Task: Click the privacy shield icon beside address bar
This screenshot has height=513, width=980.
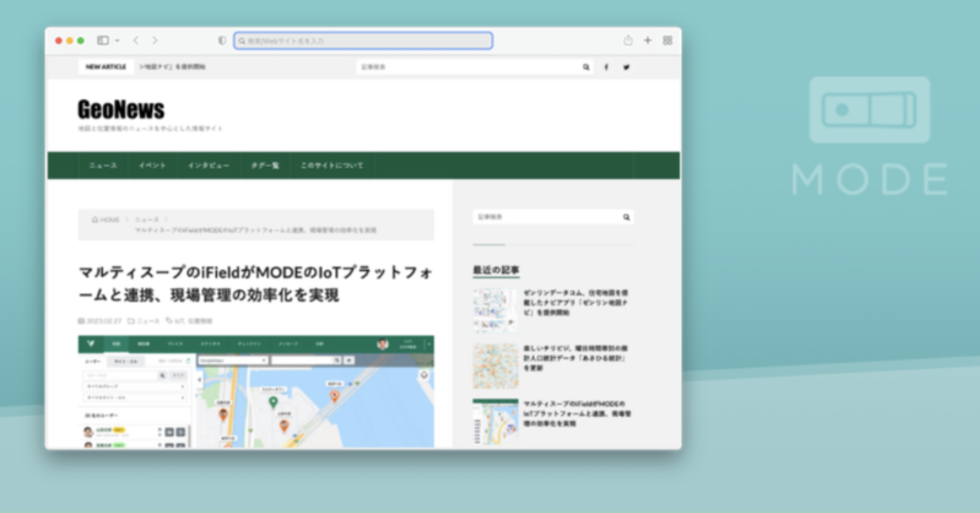Action: (222, 40)
